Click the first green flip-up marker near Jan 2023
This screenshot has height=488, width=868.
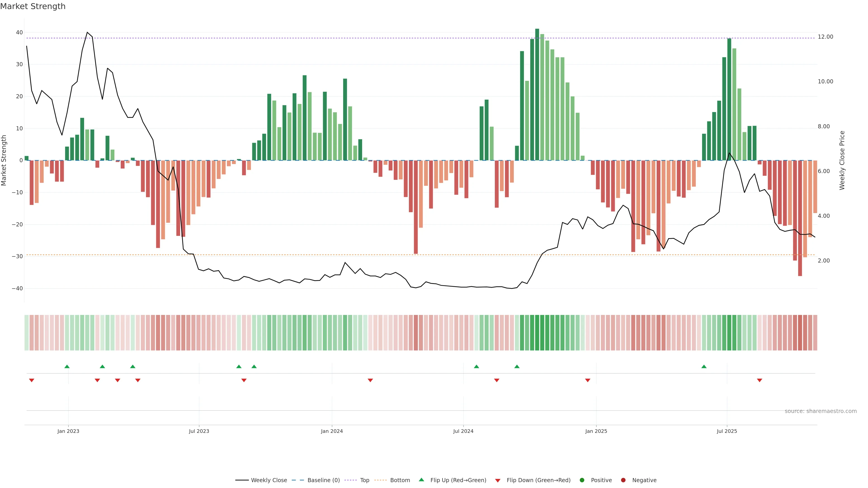[67, 366]
